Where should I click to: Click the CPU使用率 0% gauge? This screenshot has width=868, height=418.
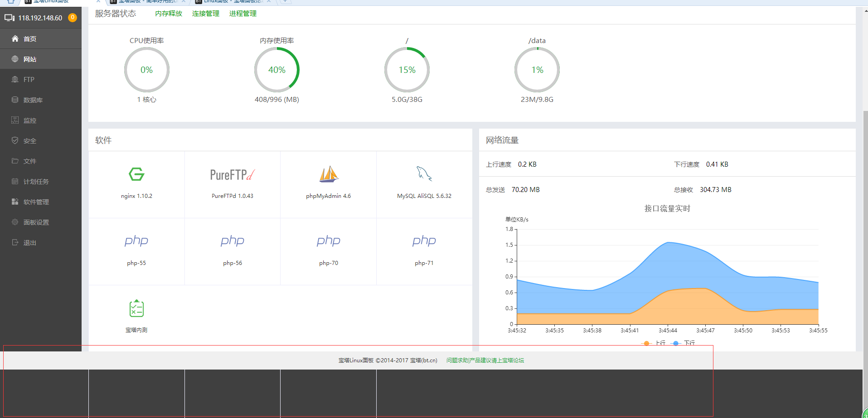coord(147,70)
